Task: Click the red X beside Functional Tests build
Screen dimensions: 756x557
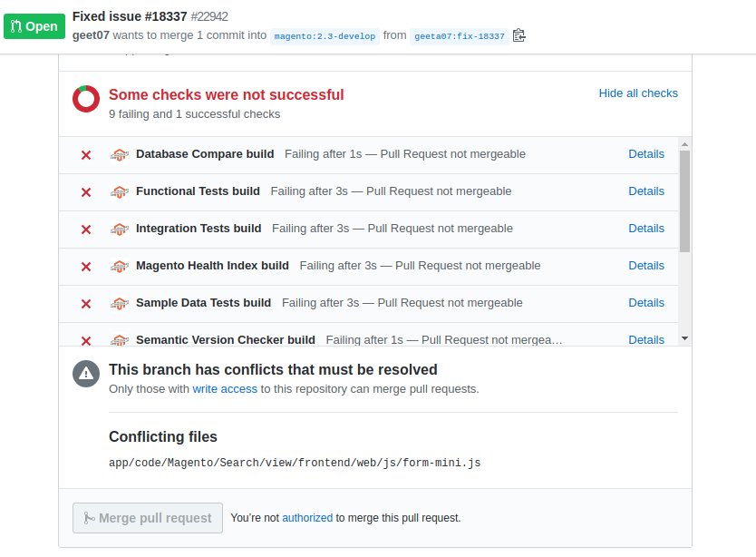Action: point(86,192)
